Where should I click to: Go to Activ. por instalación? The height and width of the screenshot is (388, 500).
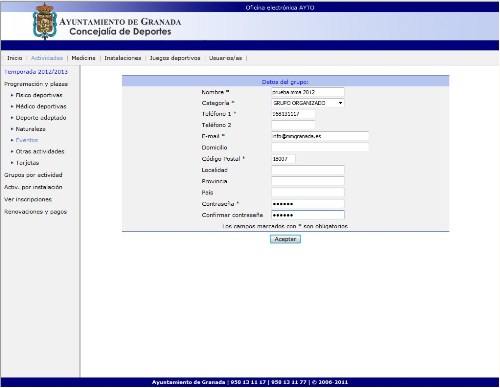tap(33, 187)
